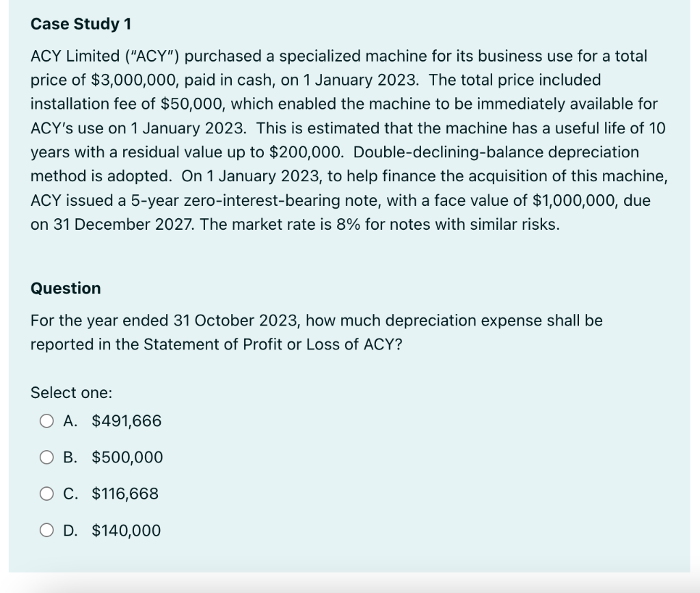This screenshot has width=700, height=593.
Task: Select radio button for option D
Action: click(x=46, y=530)
